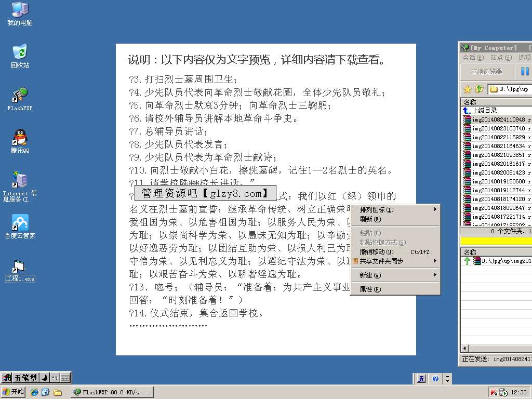Click the yellow star favorites icon
Image resolution: width=532 pixels, height=399 pixels.
pos(468,89)
